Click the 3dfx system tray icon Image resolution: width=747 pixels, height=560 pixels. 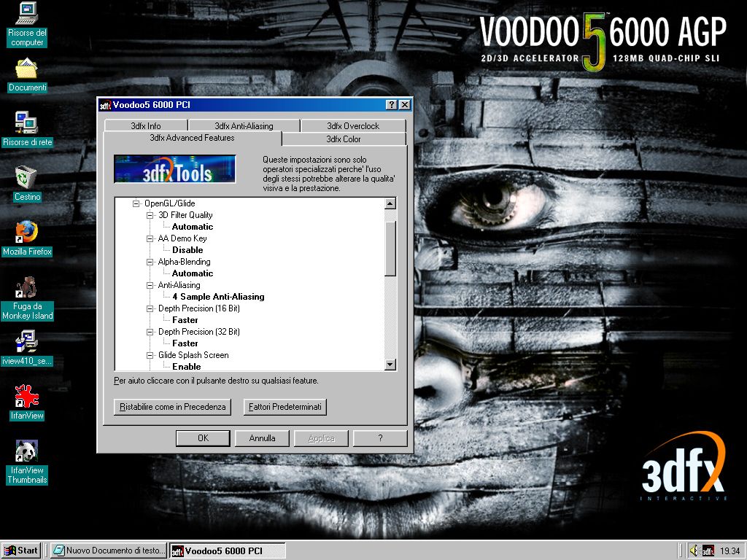point(708,551)
